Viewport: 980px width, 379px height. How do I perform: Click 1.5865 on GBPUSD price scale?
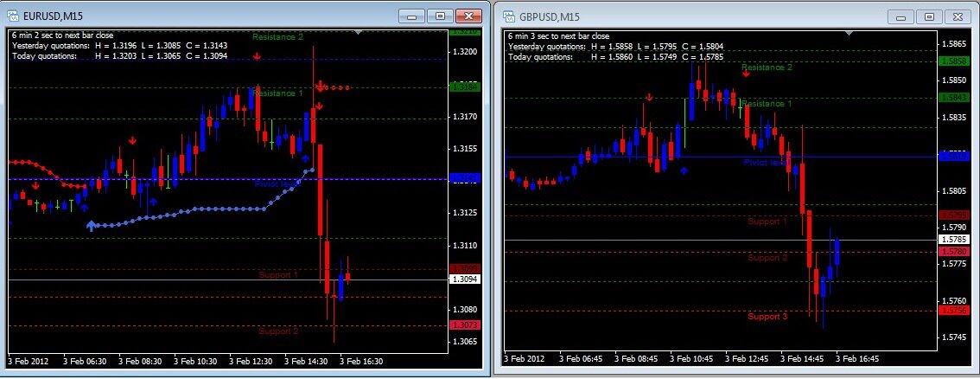(954, 44)
